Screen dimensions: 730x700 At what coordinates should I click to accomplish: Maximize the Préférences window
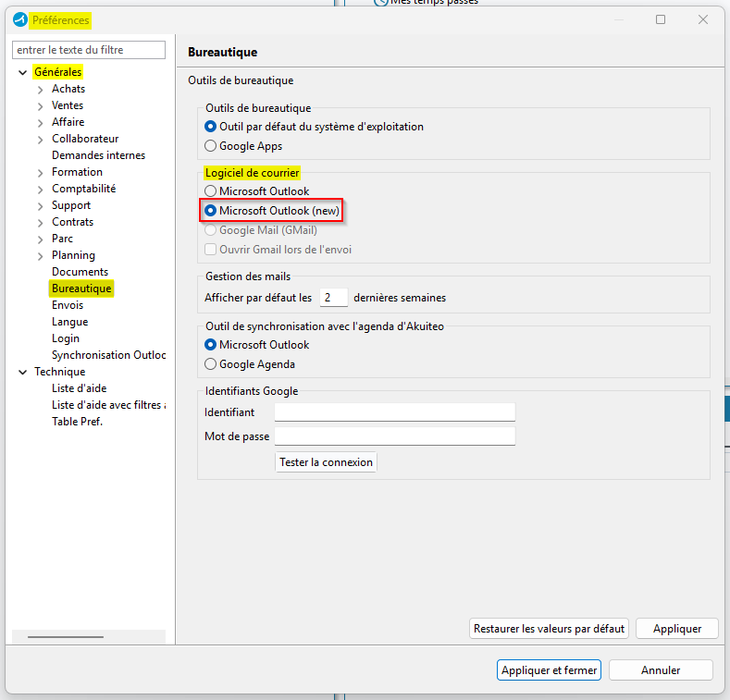click(661, 19)
